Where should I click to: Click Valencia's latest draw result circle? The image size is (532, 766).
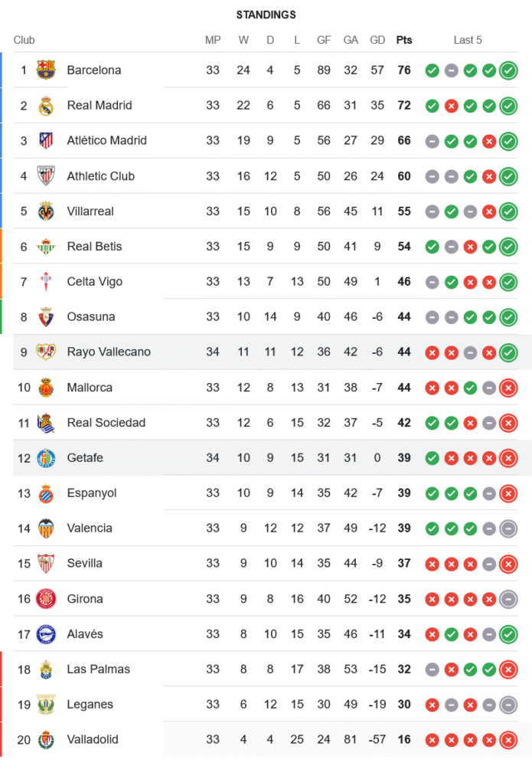508,529
